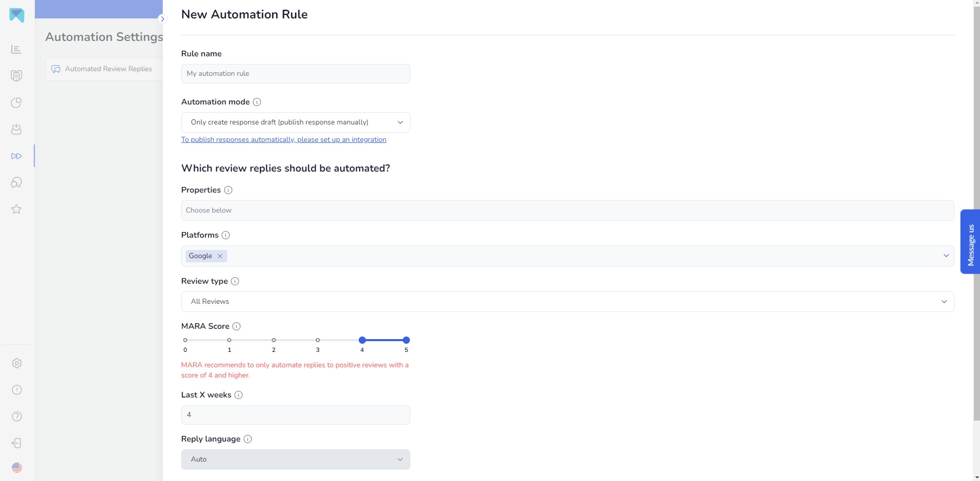Viewport: 980px width, 481px height.
Task: Click the star icon in sidebar
Action: point(16,209)
